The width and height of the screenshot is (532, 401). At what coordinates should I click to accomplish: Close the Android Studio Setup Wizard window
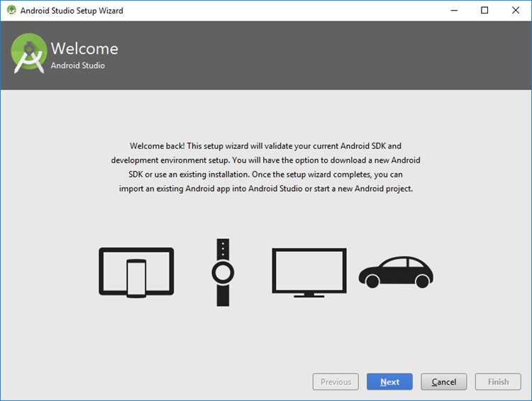pyautogui.click(x=516, y=10)
